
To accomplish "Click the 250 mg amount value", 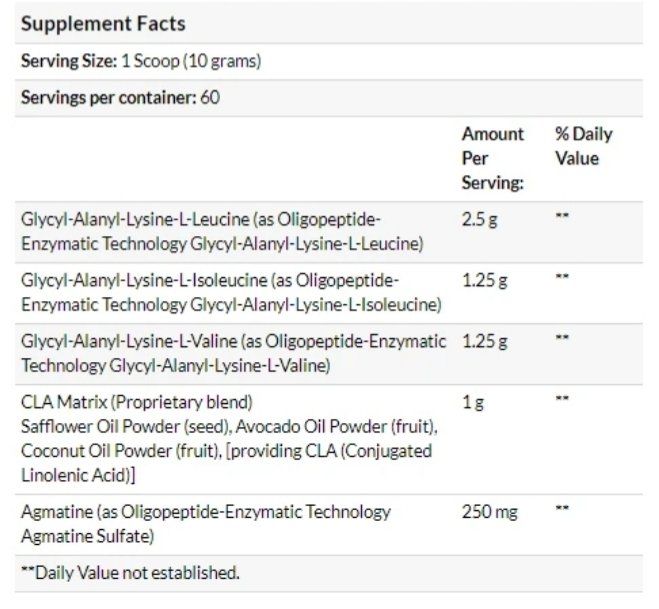I will coord(489,512).
